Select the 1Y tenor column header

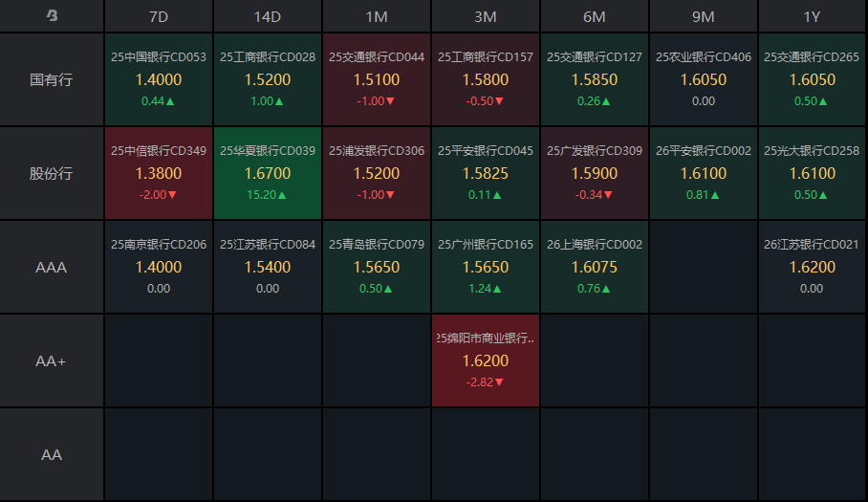[813, 16]
